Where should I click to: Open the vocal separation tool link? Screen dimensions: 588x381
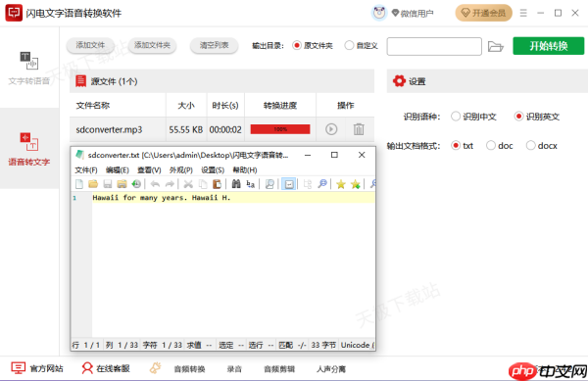(x=331, y=369)
